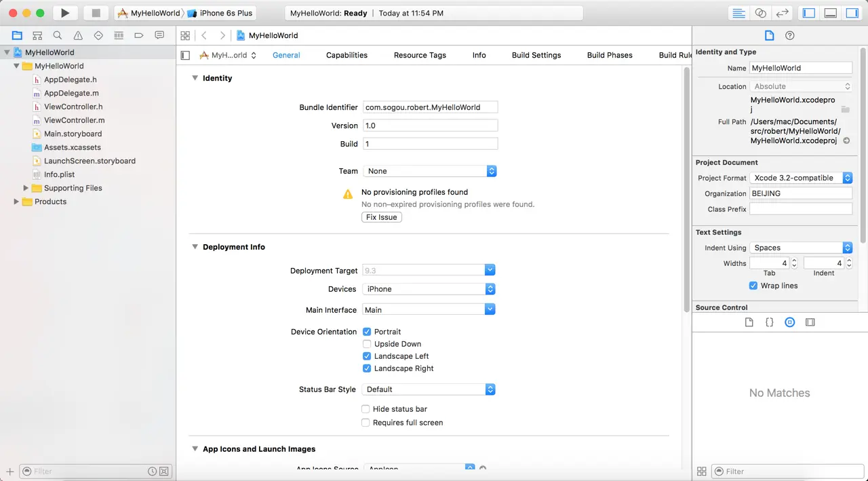This screenshot has height=481, width=868.
Task: Open the Devices dropdown showing iPhone
Action: coord(429,289)
